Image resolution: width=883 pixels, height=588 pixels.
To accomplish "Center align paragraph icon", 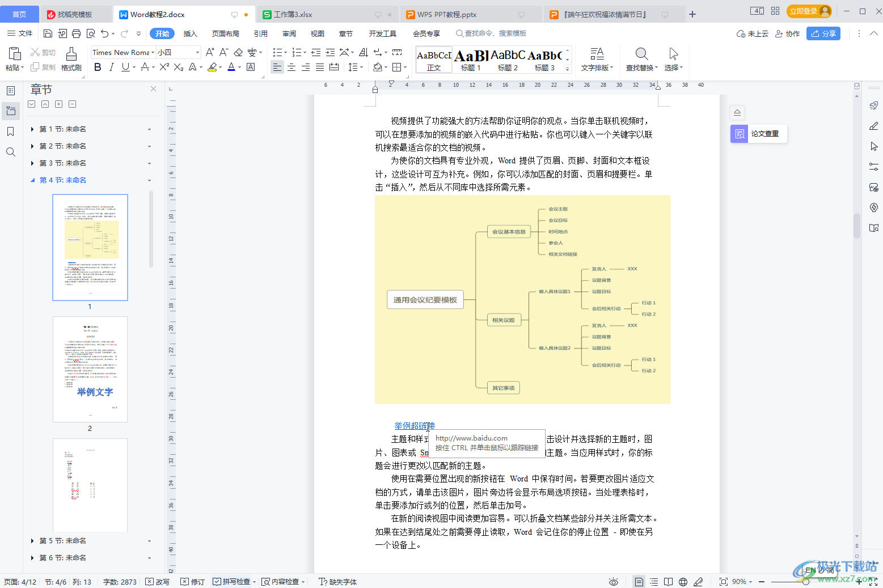I will pos(291,67).
